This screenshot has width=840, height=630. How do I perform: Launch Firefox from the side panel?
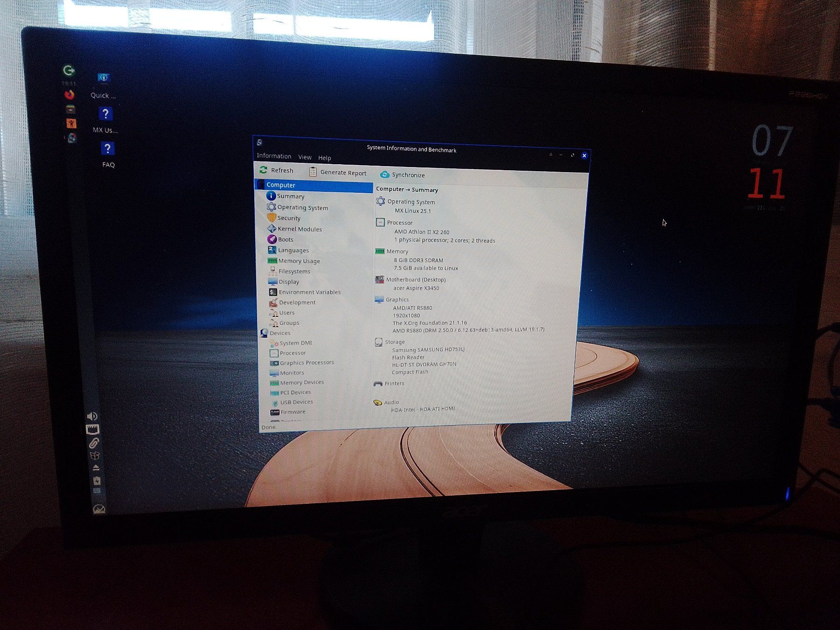[x=70, y=95]
